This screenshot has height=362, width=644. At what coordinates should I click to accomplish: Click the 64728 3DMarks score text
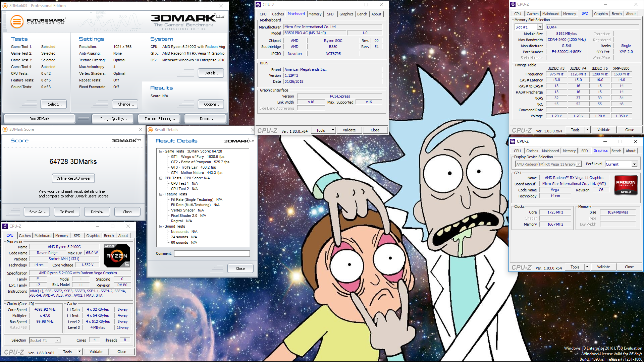point(73,162)
